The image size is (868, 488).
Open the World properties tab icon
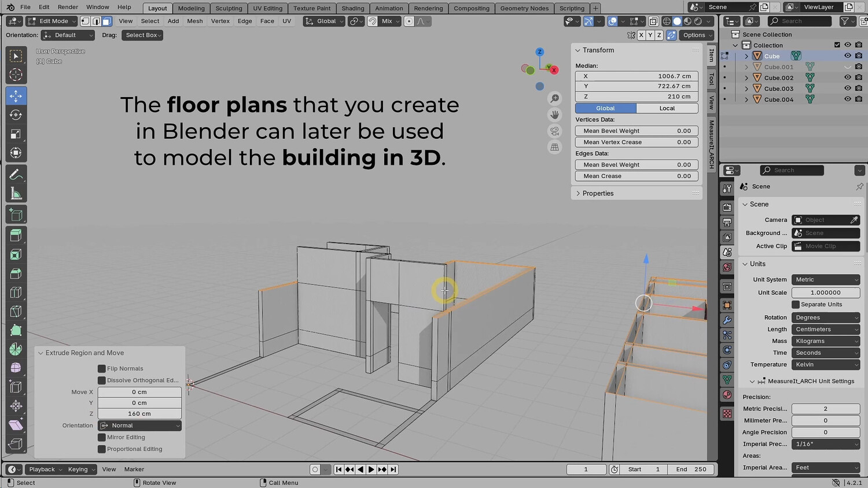[727, 268]
